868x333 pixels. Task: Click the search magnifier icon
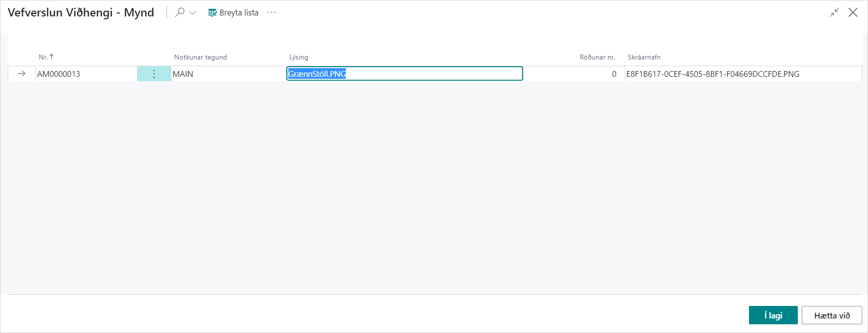pyautogui.click(x=180, y=13)
